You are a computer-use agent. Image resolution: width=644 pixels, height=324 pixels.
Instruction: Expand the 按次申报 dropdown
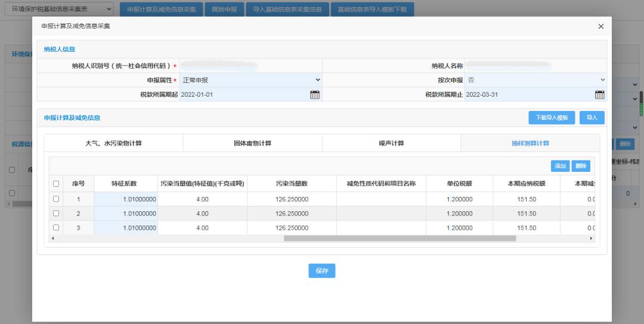tap(534, 80)
